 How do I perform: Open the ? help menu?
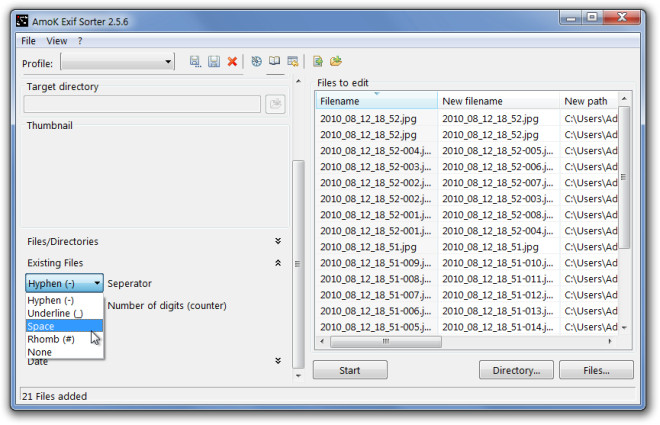click(x=80, y=41)
